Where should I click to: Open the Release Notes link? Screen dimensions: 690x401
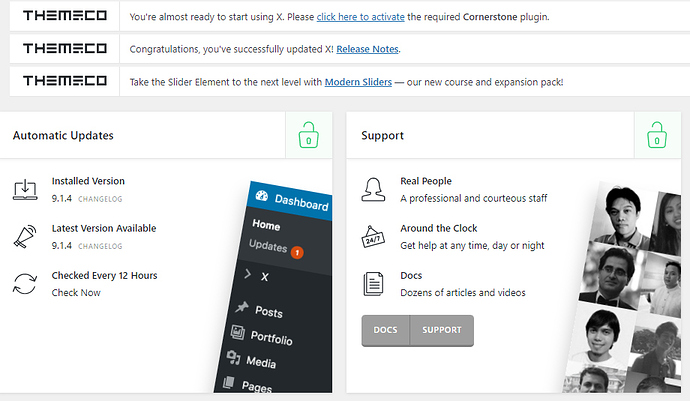[367, 49]
